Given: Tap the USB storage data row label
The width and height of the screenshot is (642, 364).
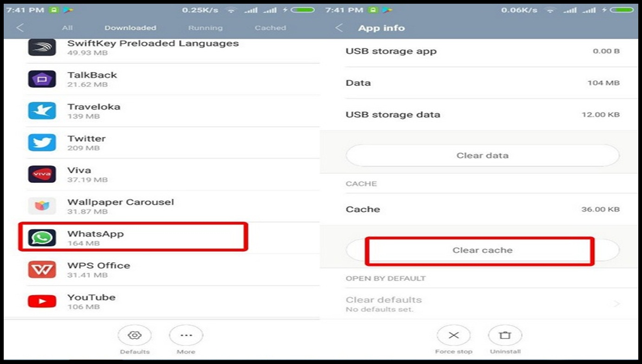Looking at the screenshot, I should tap(393, 114).
